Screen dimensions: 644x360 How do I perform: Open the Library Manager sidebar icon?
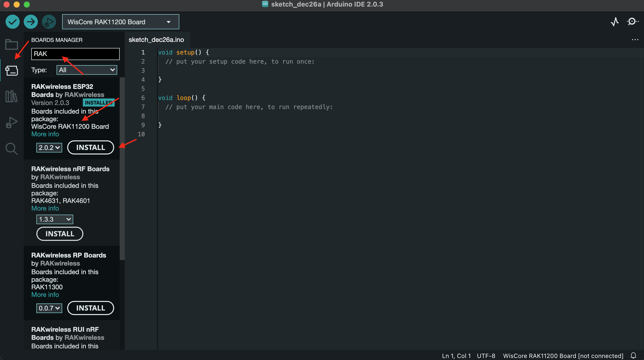[12, 96]
